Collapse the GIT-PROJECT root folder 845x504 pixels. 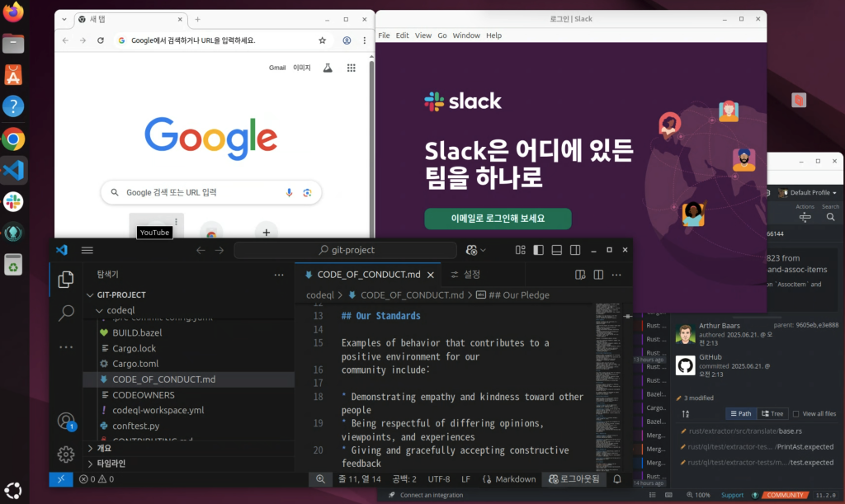pyautogui.click(x=90, y=295)
